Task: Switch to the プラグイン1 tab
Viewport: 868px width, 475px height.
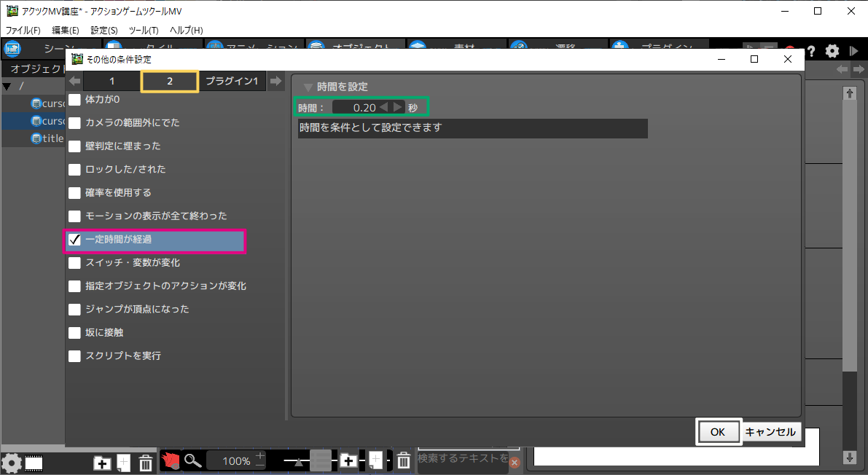Action: pos(232,82)
